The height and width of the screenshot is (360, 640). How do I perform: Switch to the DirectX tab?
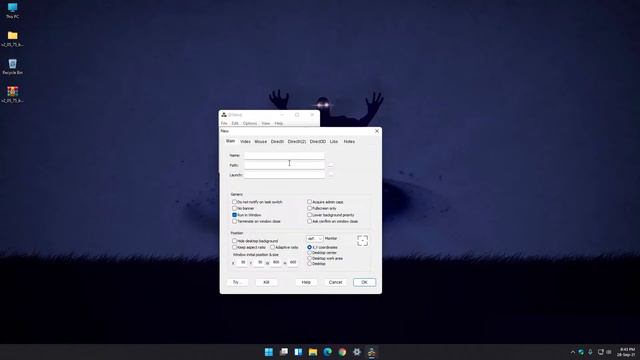pyautogui.click(x=277, y=142)
